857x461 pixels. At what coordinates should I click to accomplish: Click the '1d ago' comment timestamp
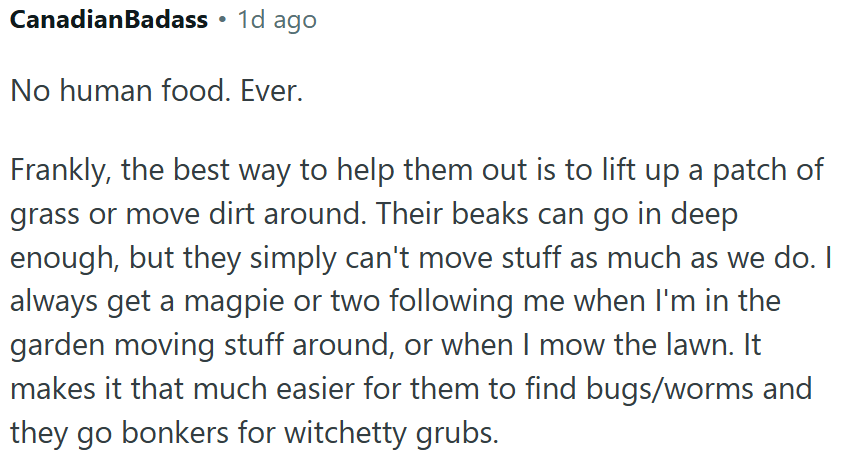click(277, 21)
